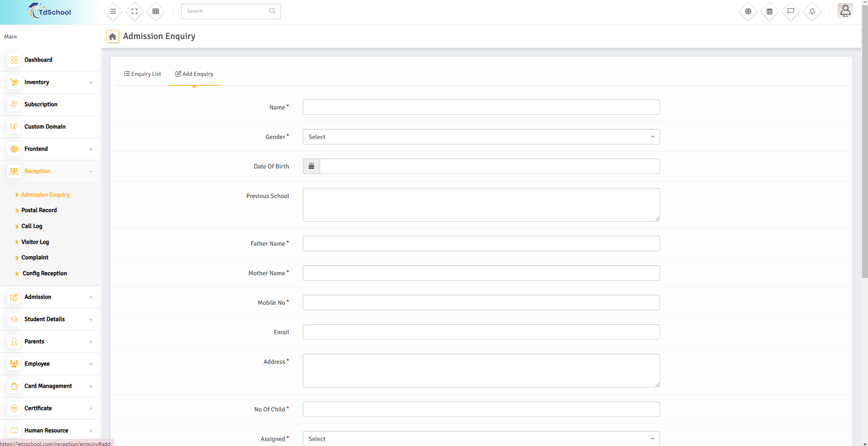Open the Postal Record link

(39, 210)
